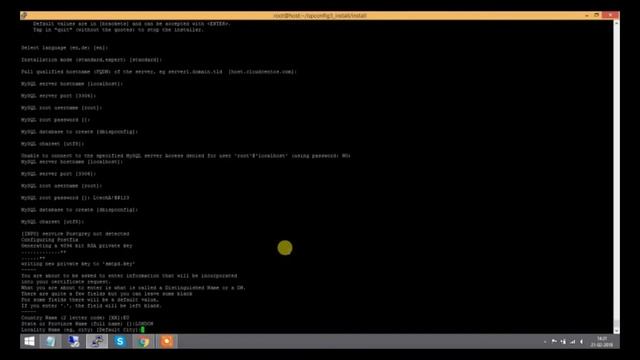
Task: Click the '[INFO] service Postgrey not detected' line
Action: 75,234
